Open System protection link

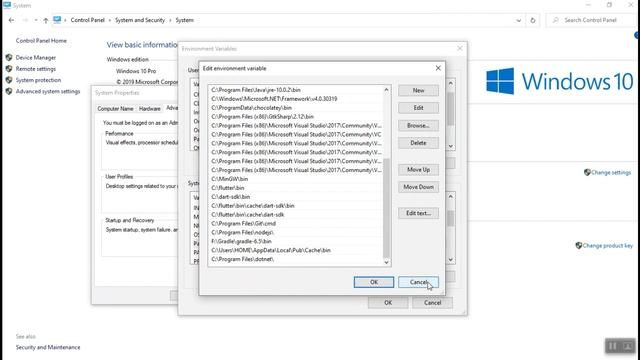(x=38, y=80)
